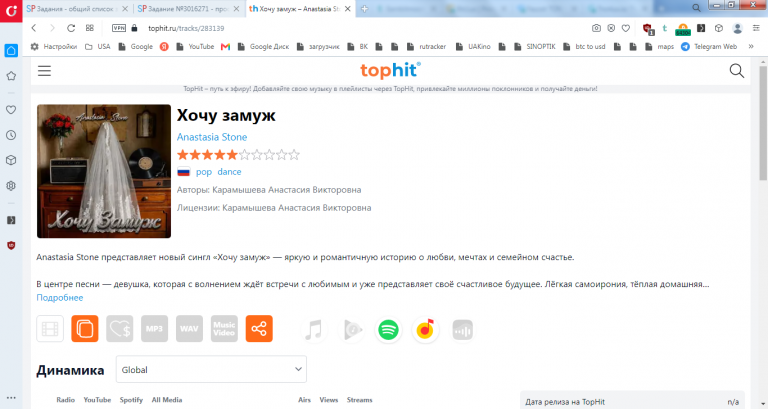Select the Views metric
Screen dimensions: 768x409
click(x=329, y=400)
